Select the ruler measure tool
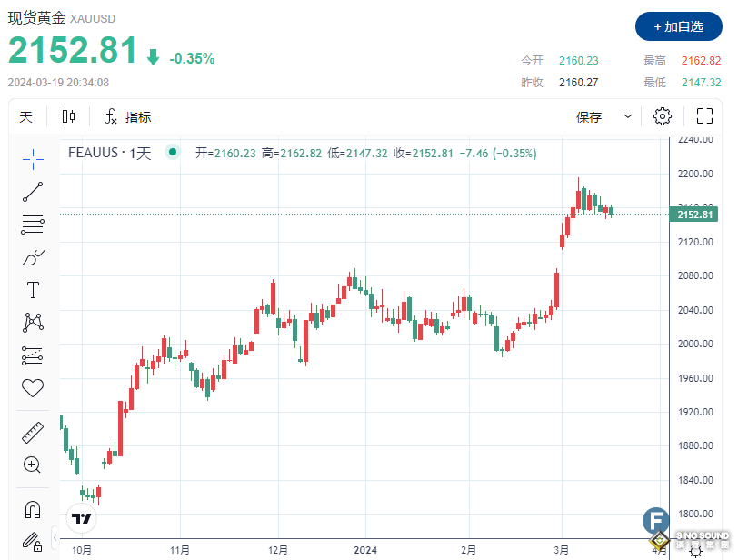The image size is (738, 560). 33,433
